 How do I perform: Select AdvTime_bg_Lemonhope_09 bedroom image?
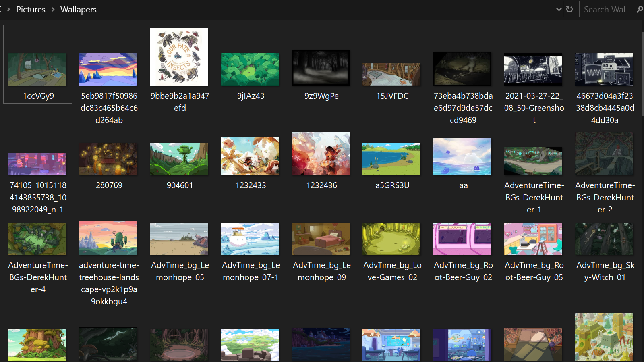click(x=321, y=239)
